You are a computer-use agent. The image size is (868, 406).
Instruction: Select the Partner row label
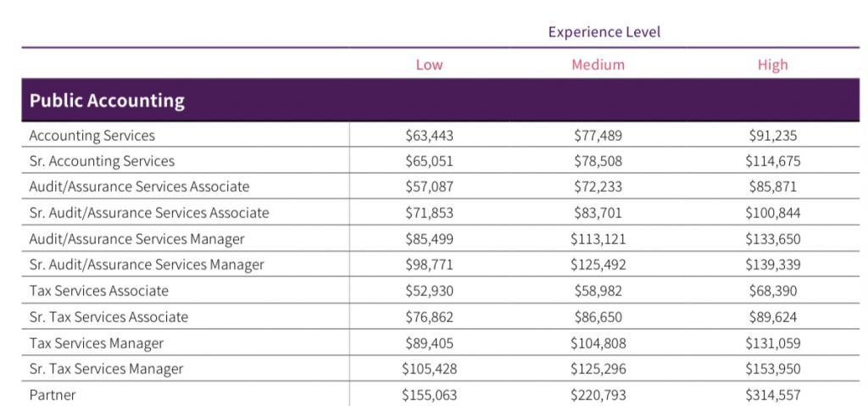tap(53, 395)
